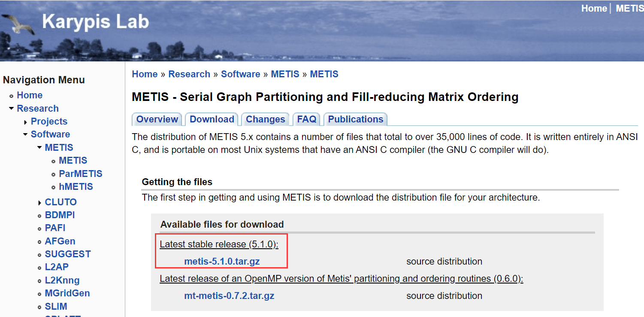
Task: Click Home in the top-right menu bar
Action: click(594, 8)
